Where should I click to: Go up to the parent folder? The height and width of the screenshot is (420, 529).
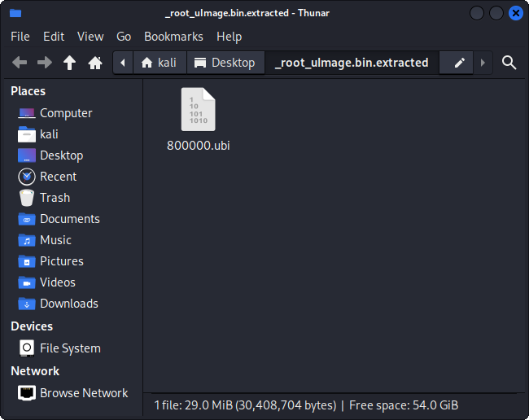click(70, 63)
